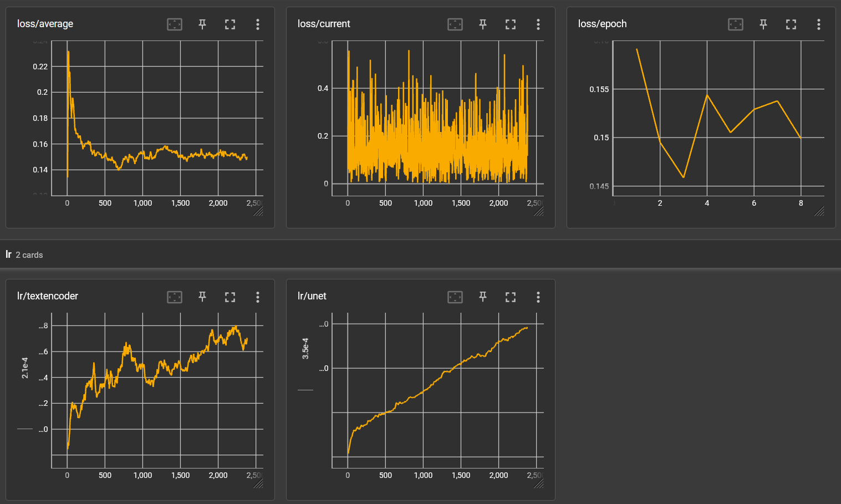Pin the loss/average card
The image size is (841, 504).
click(202, 24)
